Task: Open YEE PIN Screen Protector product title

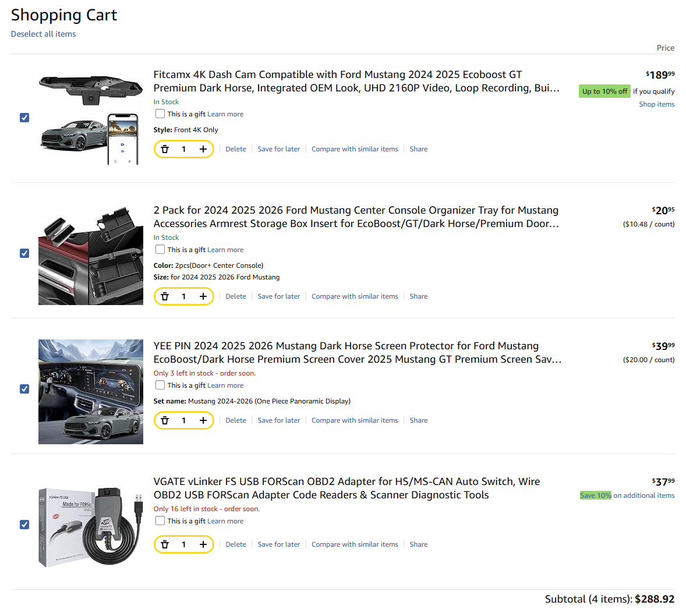Action: (x=358, y=353)
